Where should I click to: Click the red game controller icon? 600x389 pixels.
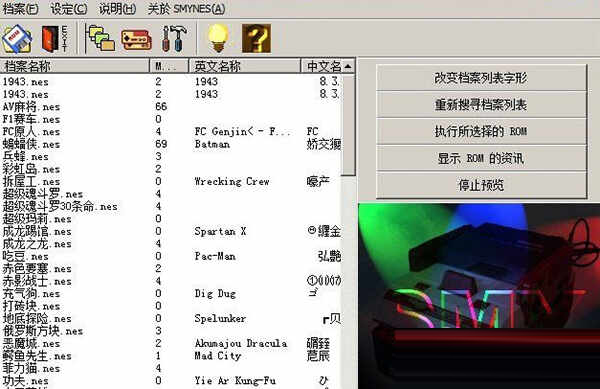click(x=136, y=40)
